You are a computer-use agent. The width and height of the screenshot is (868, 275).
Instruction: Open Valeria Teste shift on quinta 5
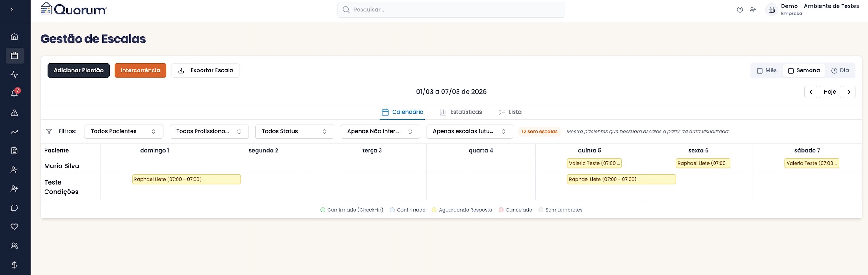tap(594, 163)
